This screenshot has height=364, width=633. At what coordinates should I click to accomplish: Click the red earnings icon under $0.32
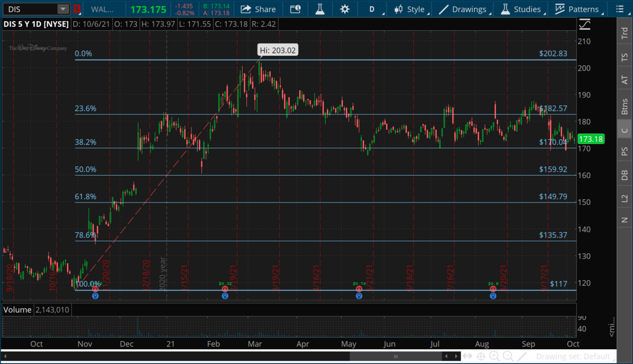[x=225, y=289]
